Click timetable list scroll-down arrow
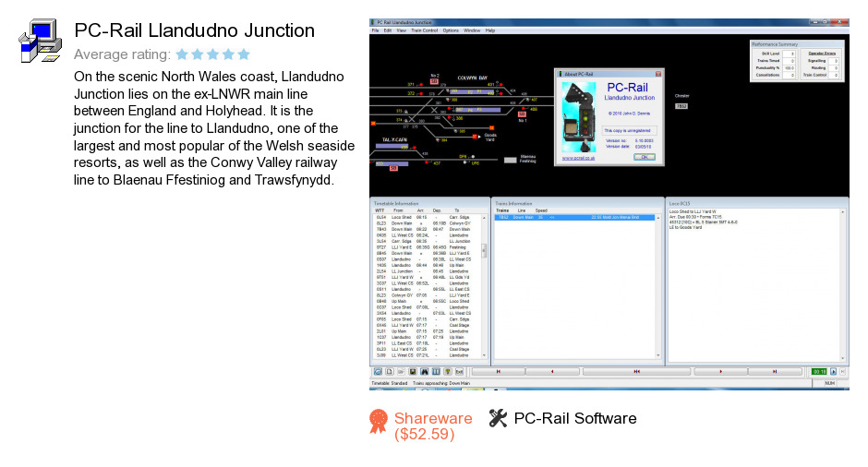This screenshot has height=467, width=868. click(484, 355)
